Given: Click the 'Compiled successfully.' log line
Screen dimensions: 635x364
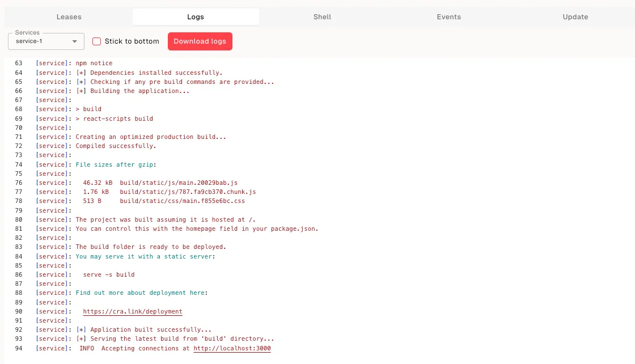Looking at the screenshot, I should (116, 146).
